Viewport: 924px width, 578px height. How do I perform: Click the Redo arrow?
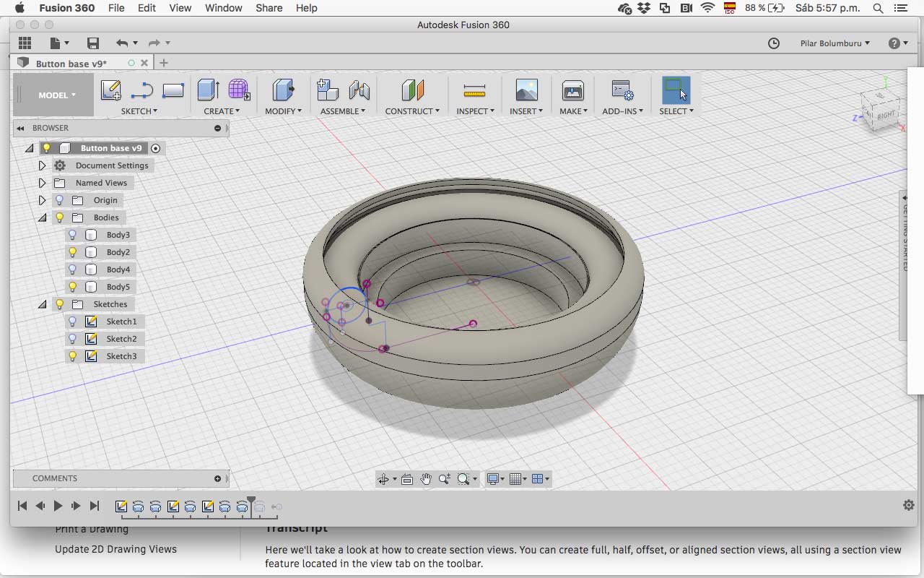(154, 43)
